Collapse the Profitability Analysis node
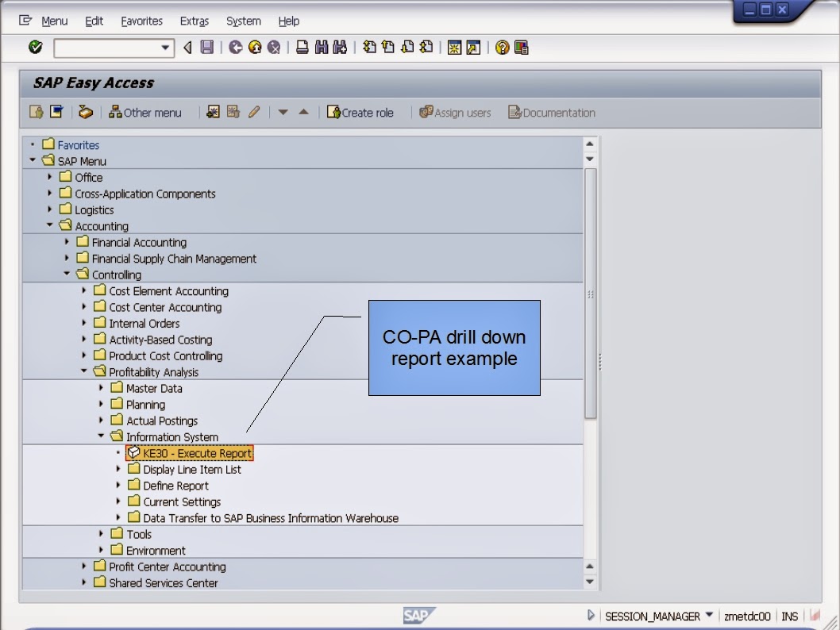The image size is (840, 630). (84, 371)
